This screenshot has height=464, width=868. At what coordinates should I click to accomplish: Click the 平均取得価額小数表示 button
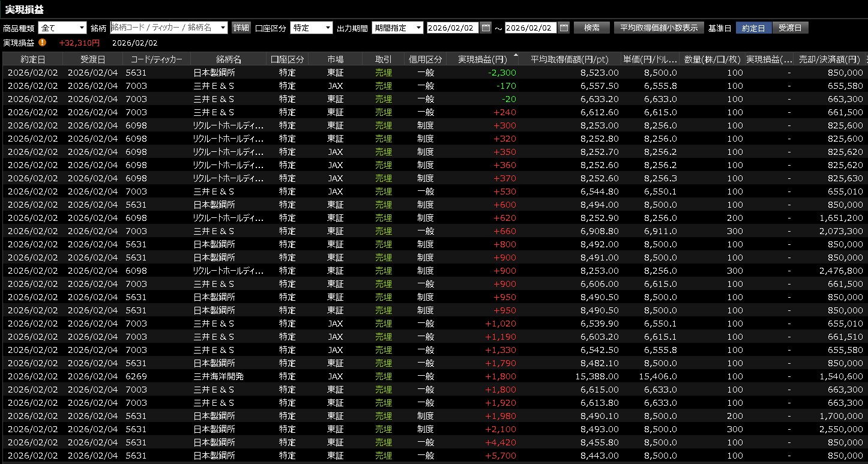pos(659,28)
